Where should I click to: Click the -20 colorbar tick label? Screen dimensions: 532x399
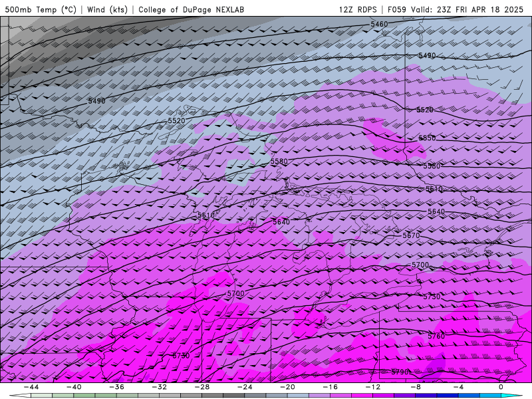[287, 387]
